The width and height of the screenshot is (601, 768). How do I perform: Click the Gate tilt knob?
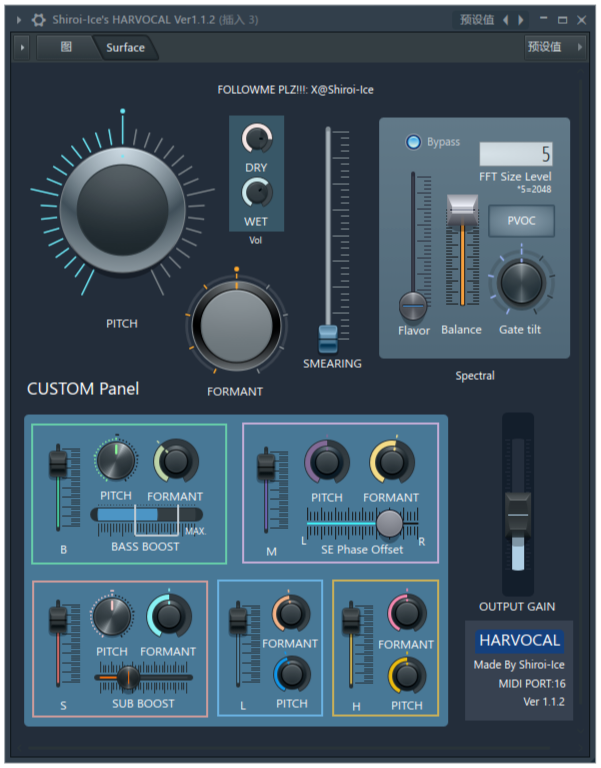[520, 283]
